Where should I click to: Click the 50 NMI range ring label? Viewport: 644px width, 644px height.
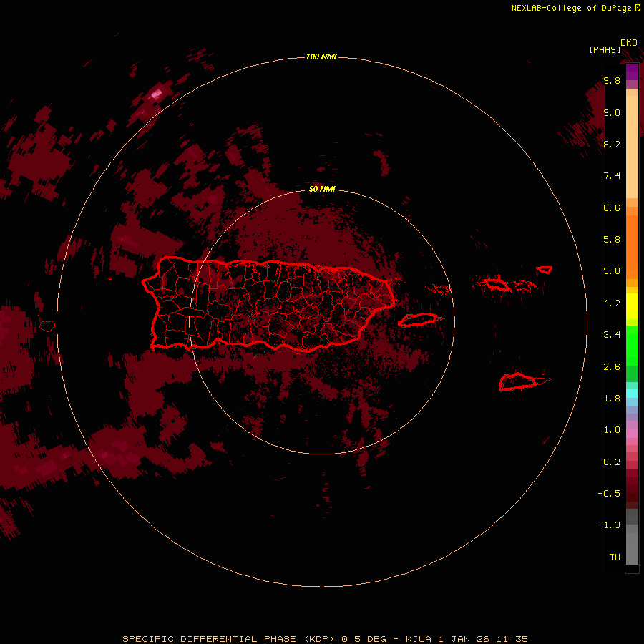tap(322, 190)
